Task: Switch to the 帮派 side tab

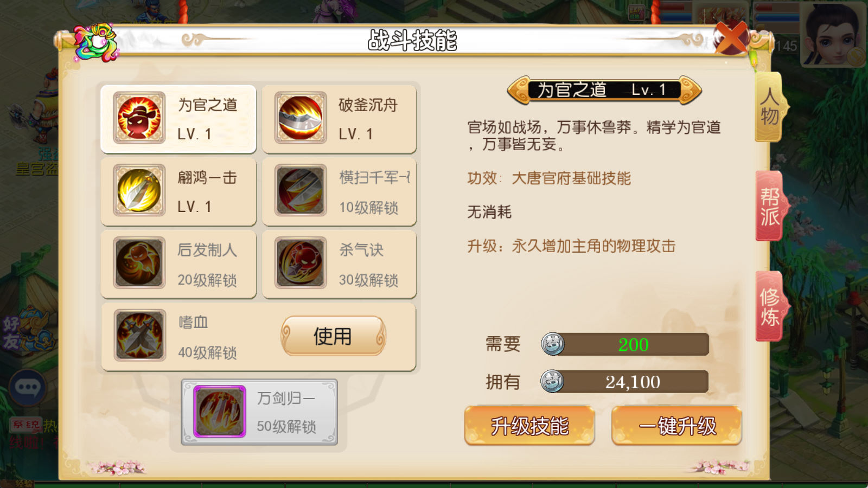Action: tap(770, 206)
